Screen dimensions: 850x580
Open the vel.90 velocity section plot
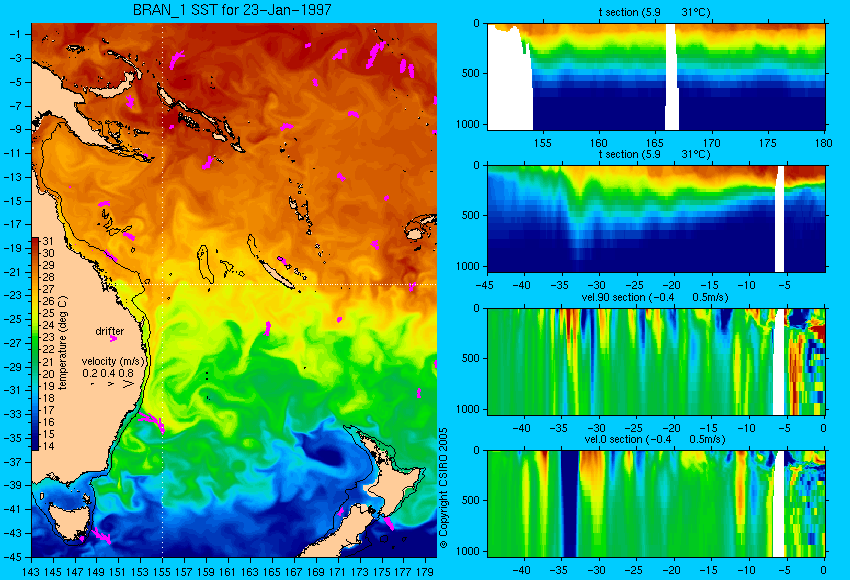point(656,362)
